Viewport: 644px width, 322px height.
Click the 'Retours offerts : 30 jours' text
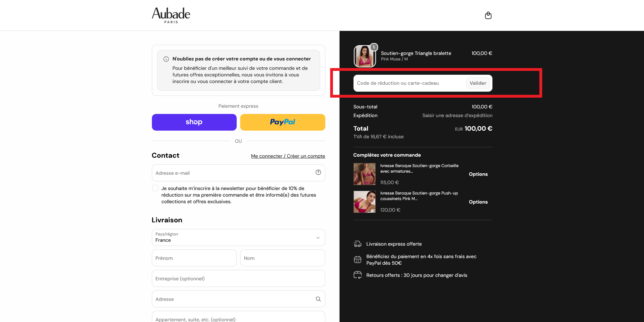click(417, 275)
